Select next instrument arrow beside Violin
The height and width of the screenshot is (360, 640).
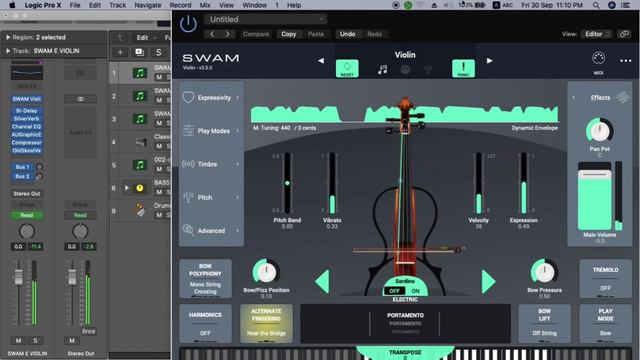point(489,60)
